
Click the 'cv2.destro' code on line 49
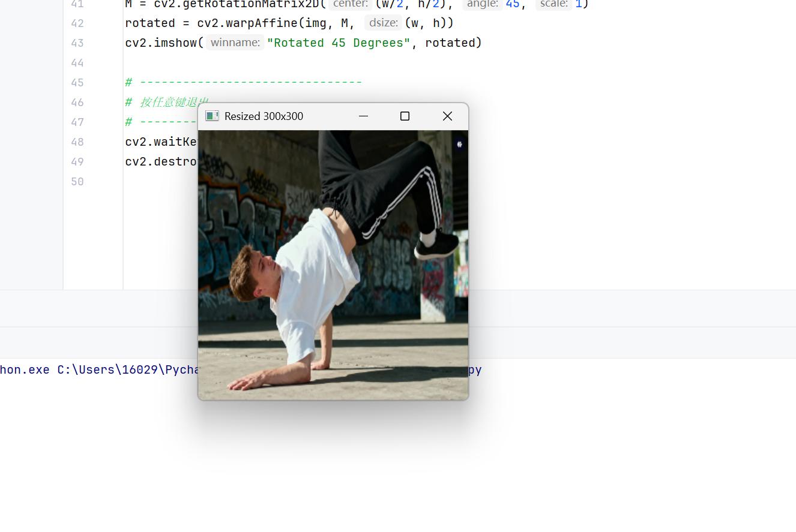click(x=161, y=161)
